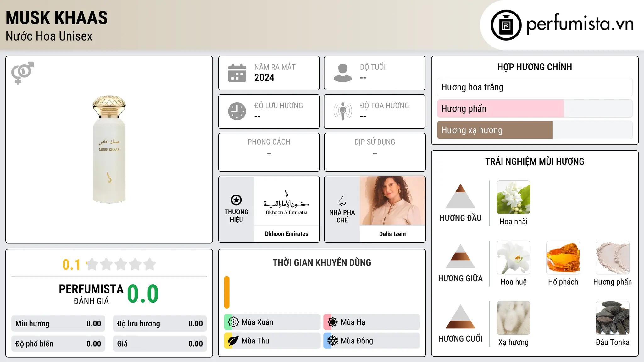Screen dimensions: 644x362
Task: Click the Hợp Hương Chính heading
Action: pos(535,67)
